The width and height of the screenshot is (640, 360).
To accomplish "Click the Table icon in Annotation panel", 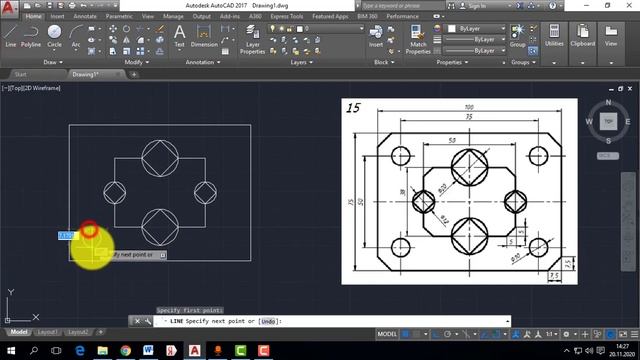I will pos(225,51).
